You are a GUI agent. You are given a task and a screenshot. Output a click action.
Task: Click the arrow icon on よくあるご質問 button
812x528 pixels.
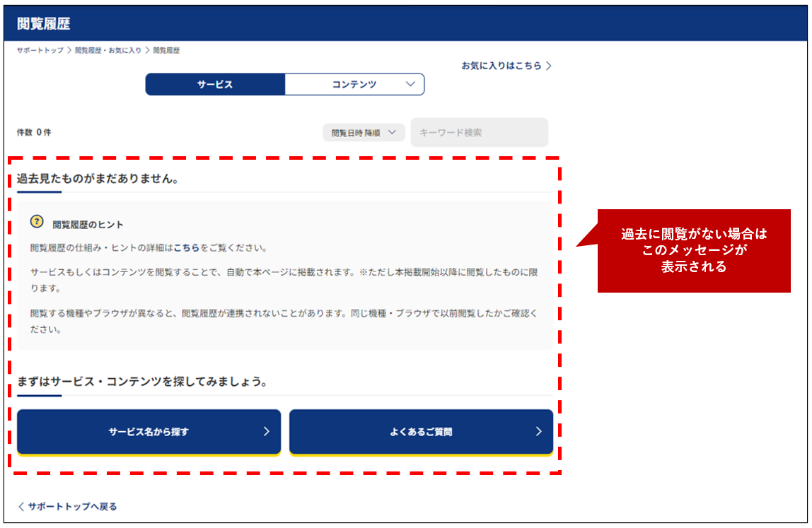(538, 431)
